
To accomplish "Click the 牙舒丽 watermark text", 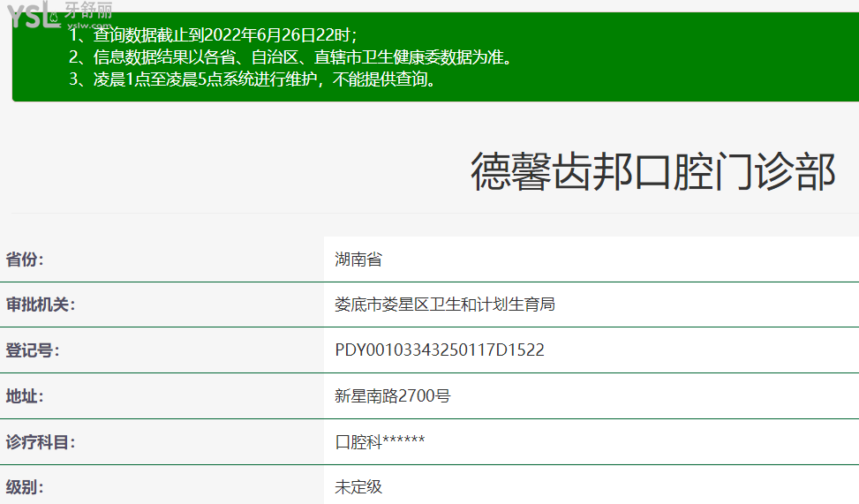I will [x=88, y=11].
